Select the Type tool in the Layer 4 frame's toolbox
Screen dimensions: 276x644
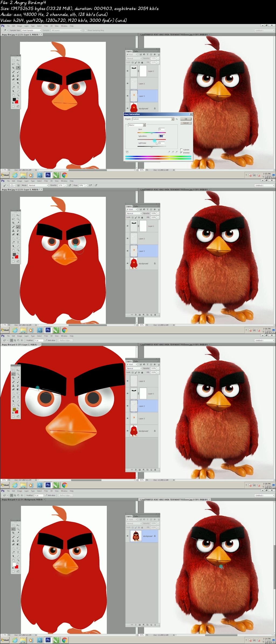pos(18,397)
